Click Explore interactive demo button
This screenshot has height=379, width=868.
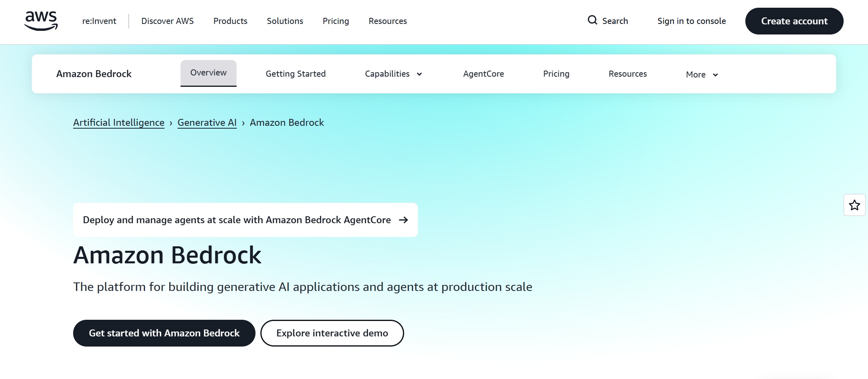click(332, 333)
